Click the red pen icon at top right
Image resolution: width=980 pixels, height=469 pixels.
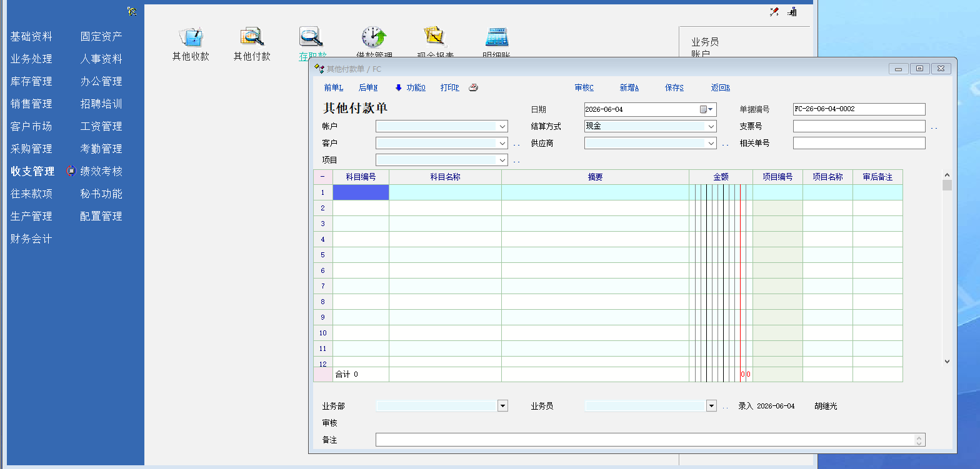[774, 11]
